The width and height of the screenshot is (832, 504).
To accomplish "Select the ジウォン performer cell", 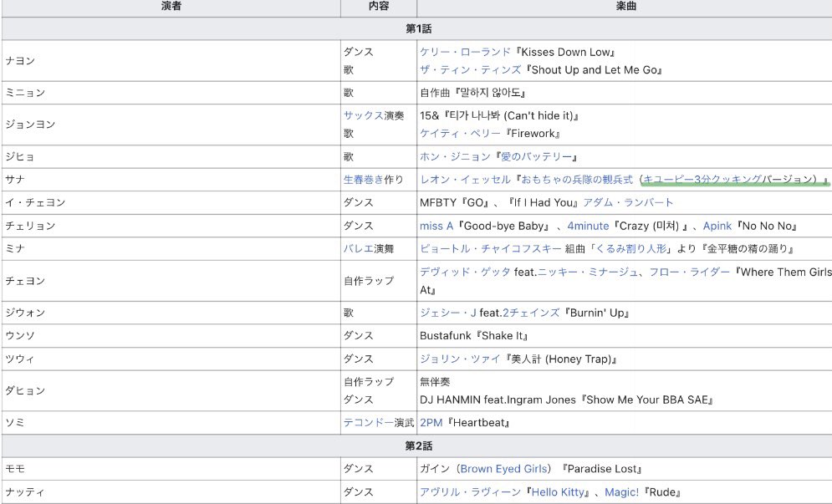I will point(171,313).
